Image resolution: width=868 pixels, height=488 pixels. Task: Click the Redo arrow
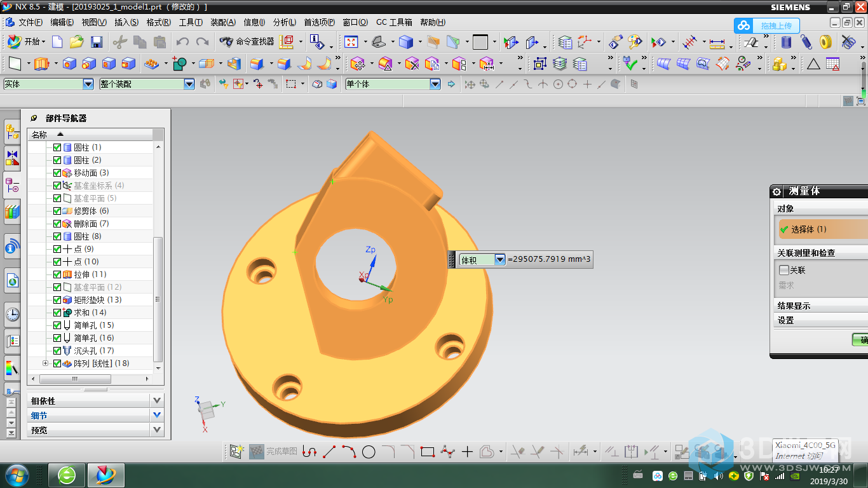202,42
